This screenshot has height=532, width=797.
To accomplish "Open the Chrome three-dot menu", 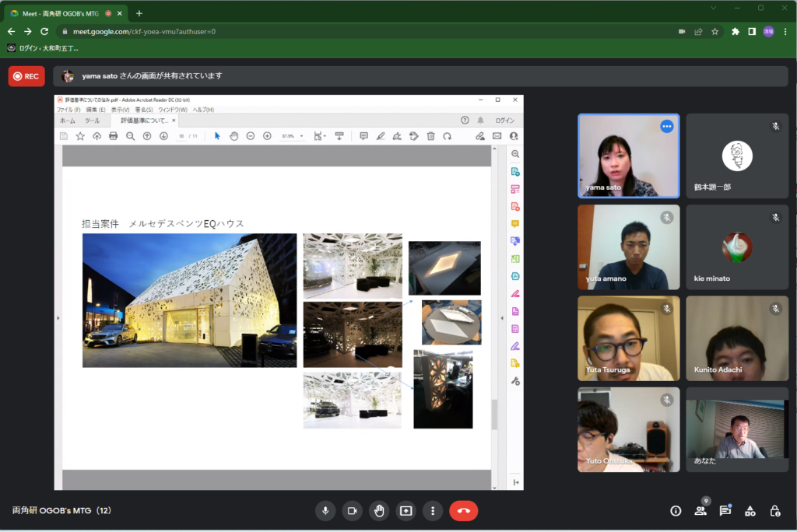I will [x=785, y=31].
